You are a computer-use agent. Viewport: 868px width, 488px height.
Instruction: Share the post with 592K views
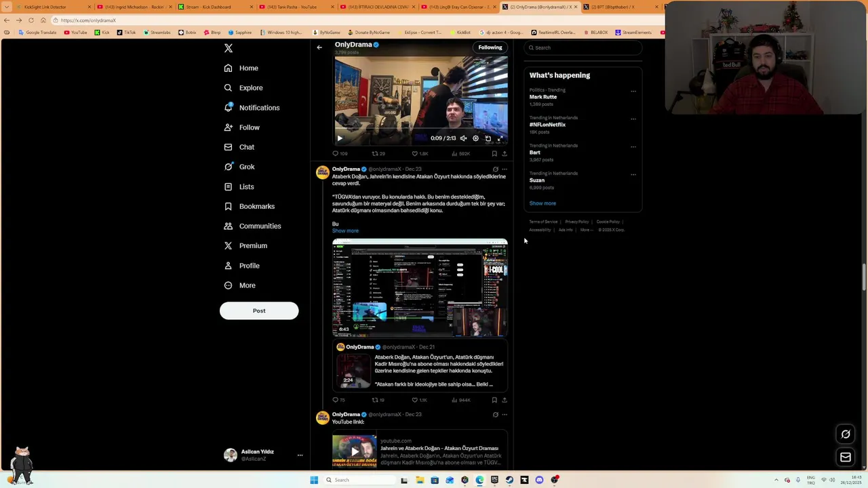(x=504, y=154)
